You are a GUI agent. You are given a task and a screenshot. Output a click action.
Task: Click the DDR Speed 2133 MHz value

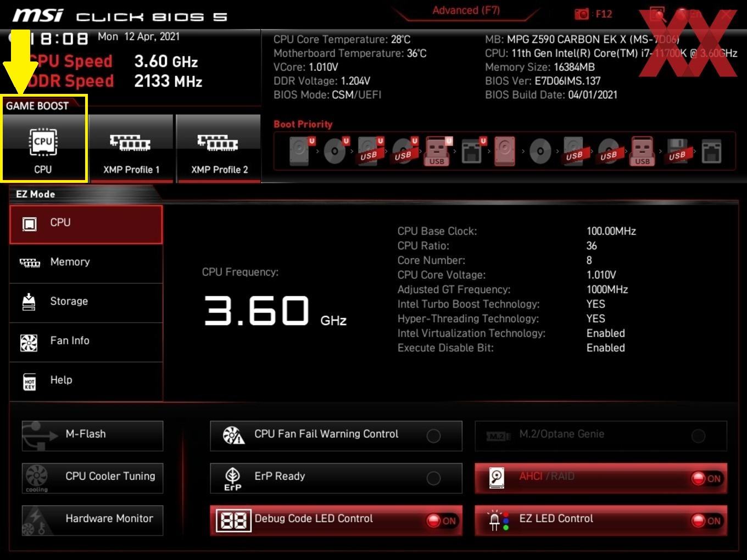pos(168,81)
